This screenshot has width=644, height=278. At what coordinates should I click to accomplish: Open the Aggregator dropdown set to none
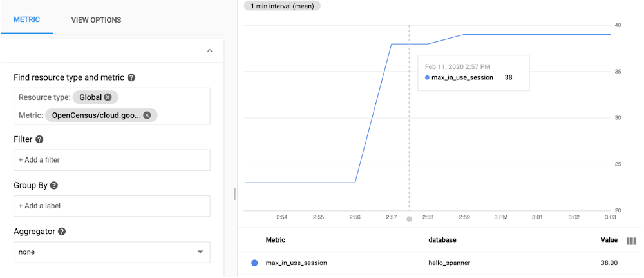tap(111, 252)
